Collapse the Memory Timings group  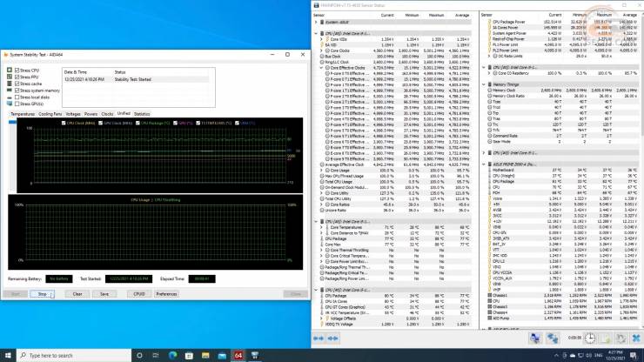point(484,84)
